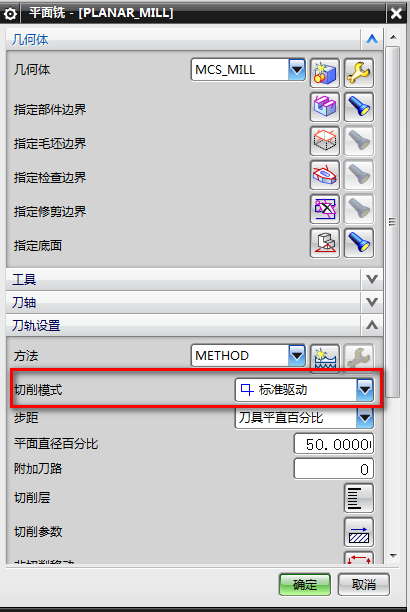Open the stepover 刀具平直百分比 dropdown
The image size is (410, 612).
click(365, 418)
